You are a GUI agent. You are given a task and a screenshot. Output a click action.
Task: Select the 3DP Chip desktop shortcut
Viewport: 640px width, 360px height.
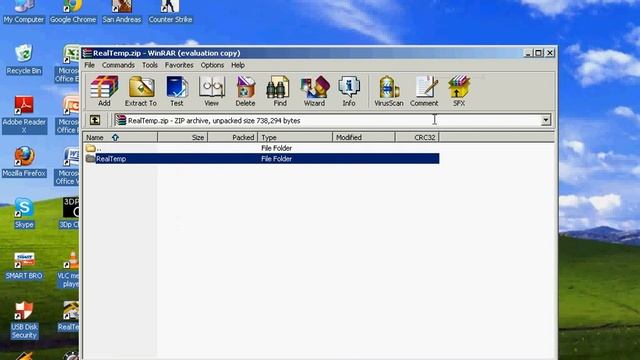69,213
